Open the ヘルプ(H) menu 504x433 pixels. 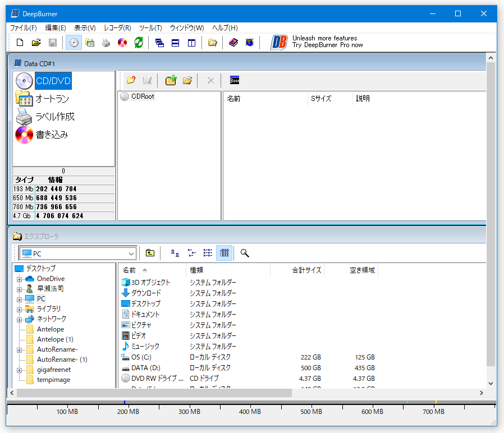click(x=224, y=28)
